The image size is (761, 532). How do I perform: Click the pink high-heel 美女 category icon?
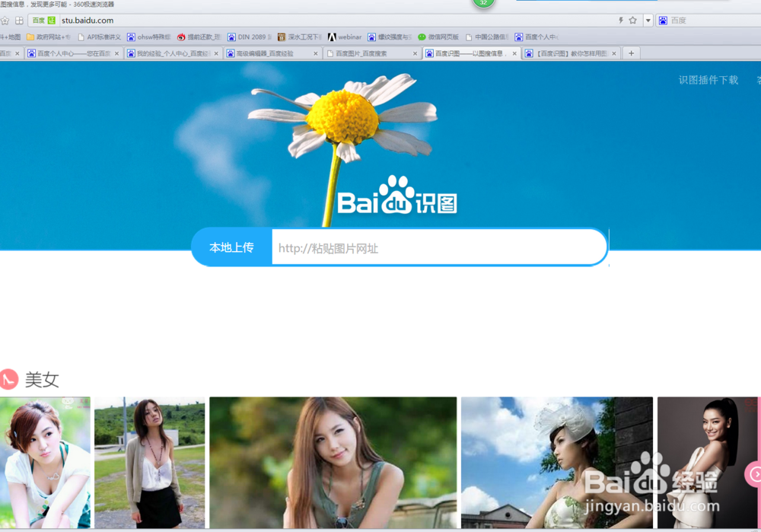pos(8,380)
